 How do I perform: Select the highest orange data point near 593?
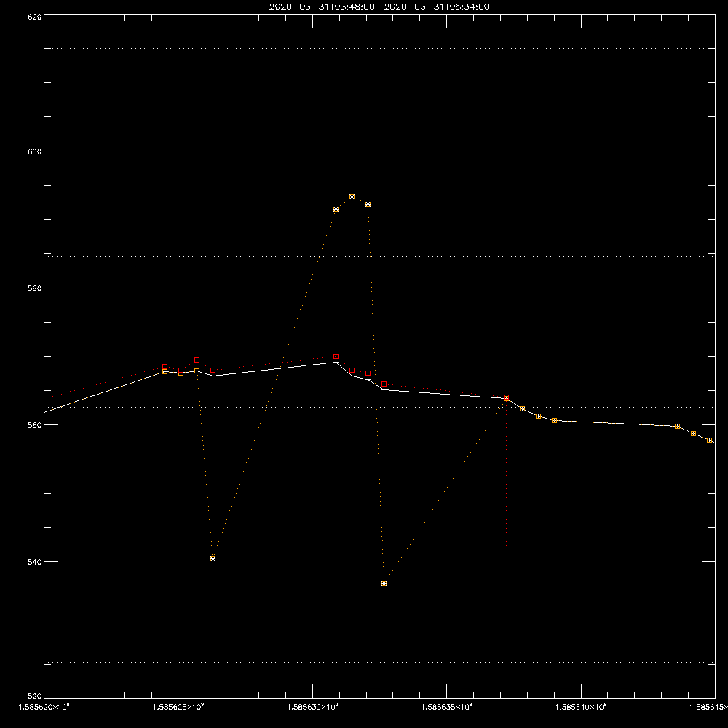352,197
